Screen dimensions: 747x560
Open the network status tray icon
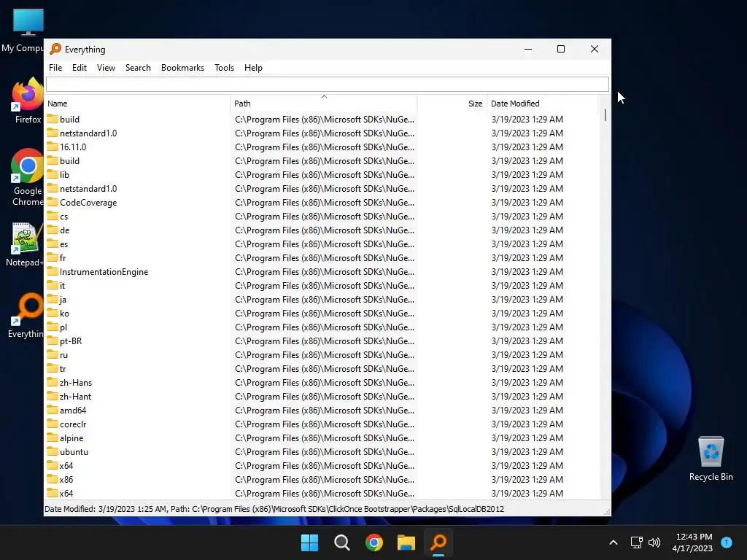(636, 542)
